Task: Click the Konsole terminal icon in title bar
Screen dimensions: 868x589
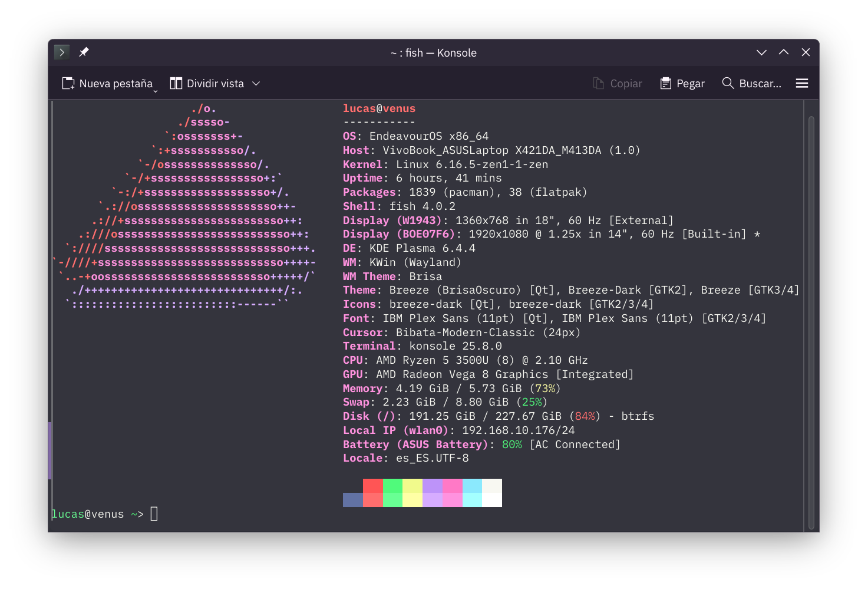Action: pos(62,52)
